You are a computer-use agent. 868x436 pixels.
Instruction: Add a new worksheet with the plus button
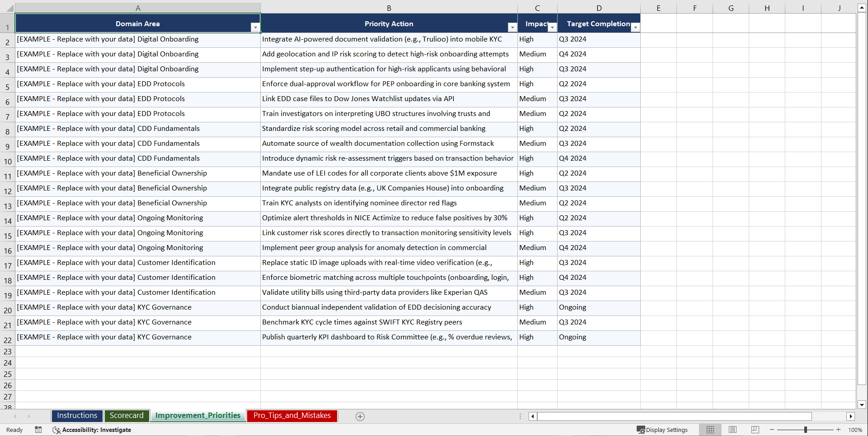(360, 416)
